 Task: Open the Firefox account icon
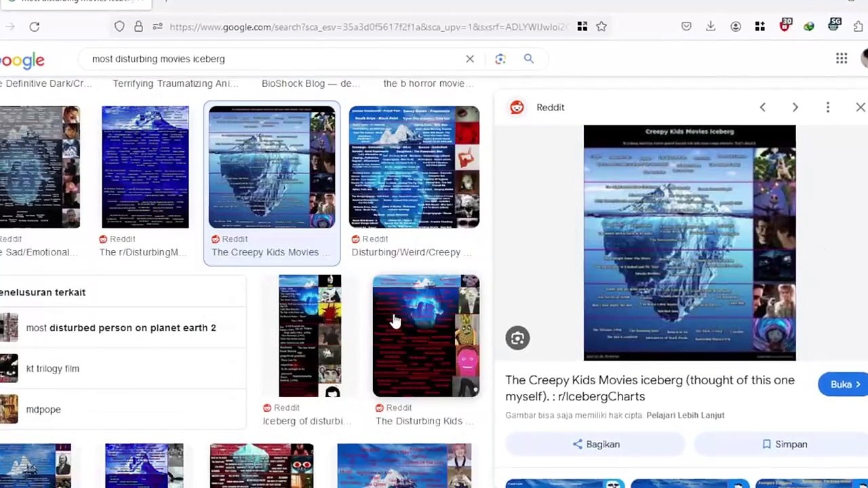(736, 26)
